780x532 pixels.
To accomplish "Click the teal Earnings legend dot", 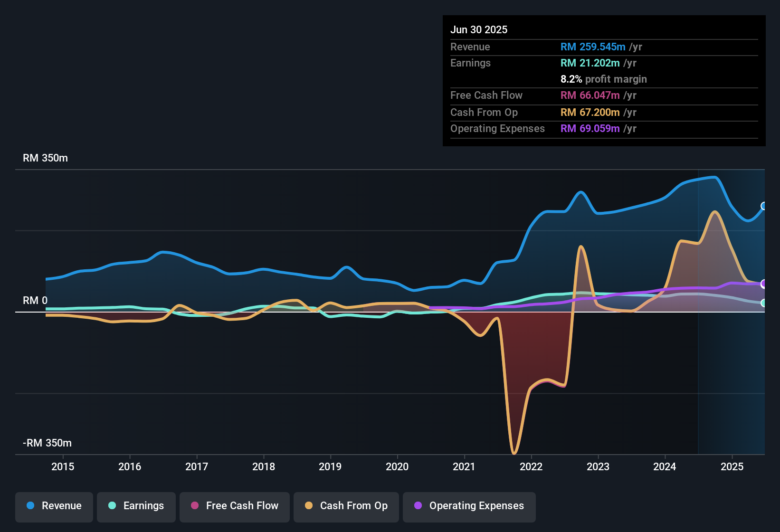I will (112, 506).
